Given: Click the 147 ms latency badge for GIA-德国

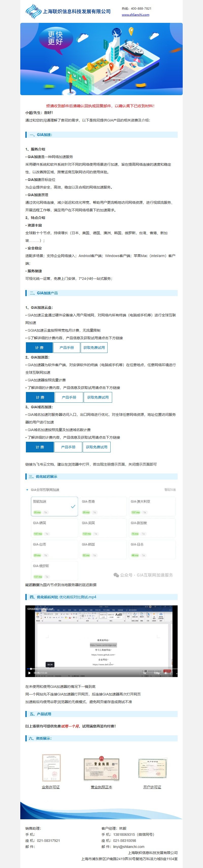Looking at the screenshot, I should (x=38, y=534).
